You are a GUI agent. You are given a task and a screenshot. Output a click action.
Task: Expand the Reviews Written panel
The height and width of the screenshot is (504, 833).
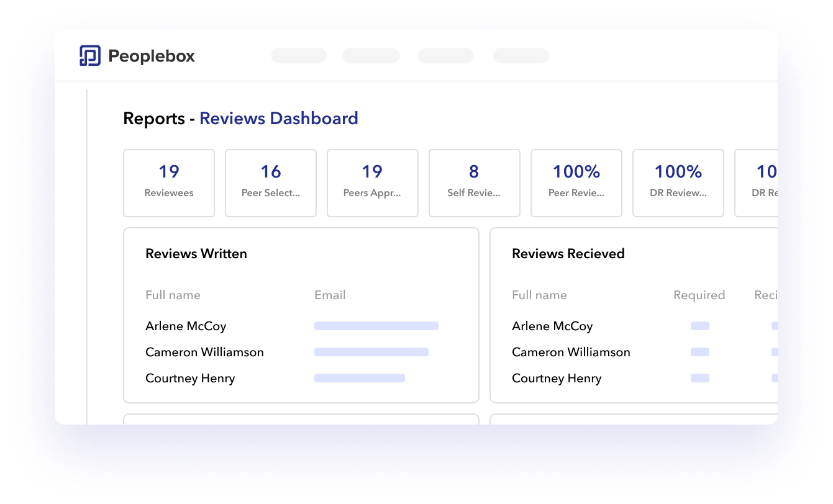196,253
